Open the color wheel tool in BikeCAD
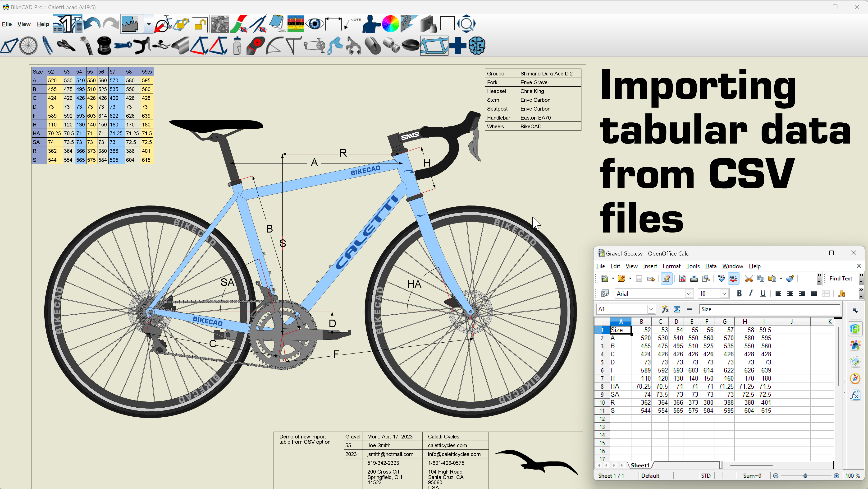 (x=390, y=24)
